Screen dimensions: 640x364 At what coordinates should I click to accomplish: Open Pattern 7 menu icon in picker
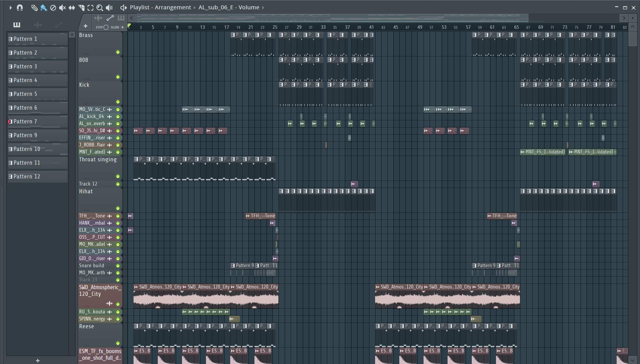(x=10, y=121)
